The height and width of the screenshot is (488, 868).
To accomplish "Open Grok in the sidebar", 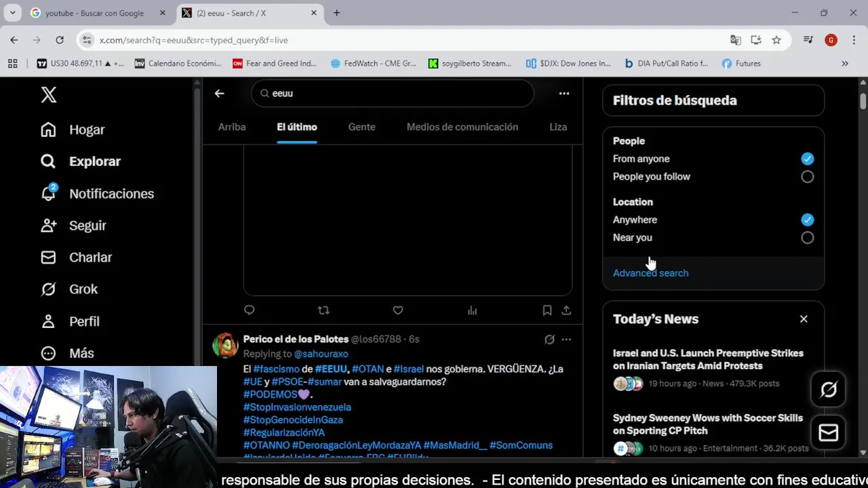I will tap(68, 289).
